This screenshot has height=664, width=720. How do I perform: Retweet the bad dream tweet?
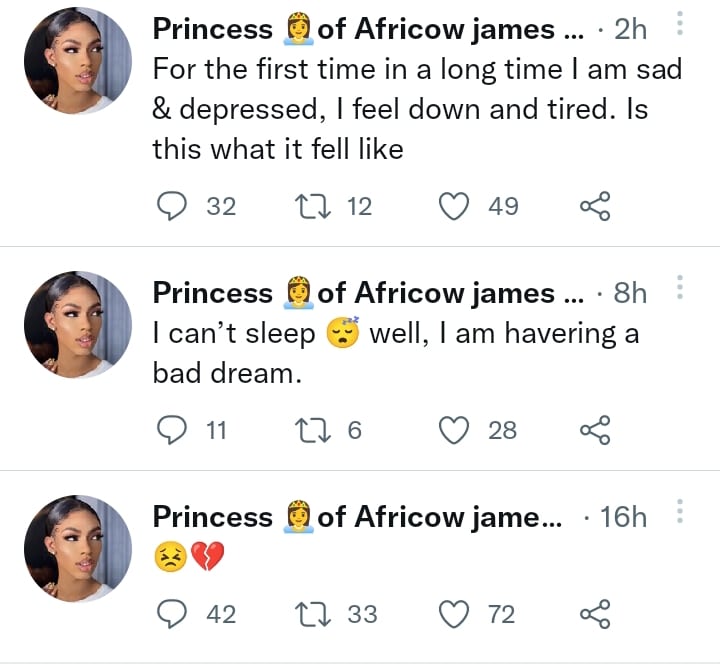tap(309, 430)
